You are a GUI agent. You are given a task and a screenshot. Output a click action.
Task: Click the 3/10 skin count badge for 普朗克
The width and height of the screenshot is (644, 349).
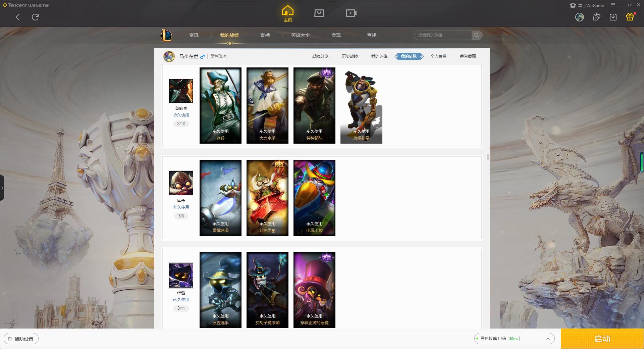[181, 124]
